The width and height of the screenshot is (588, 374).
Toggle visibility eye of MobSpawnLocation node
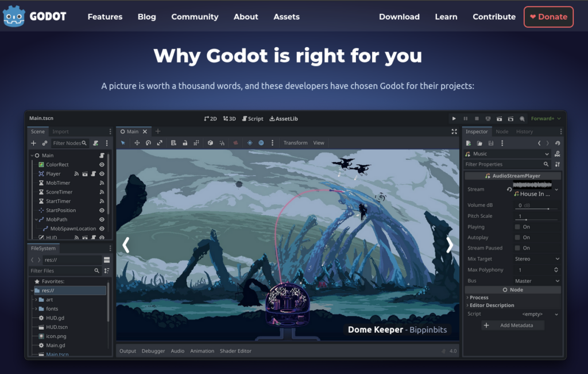(102, 229)
